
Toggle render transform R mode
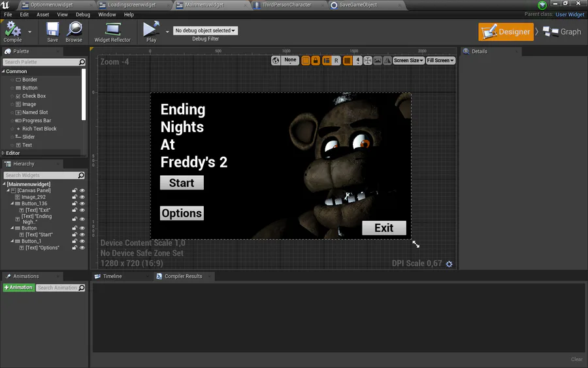336,60
